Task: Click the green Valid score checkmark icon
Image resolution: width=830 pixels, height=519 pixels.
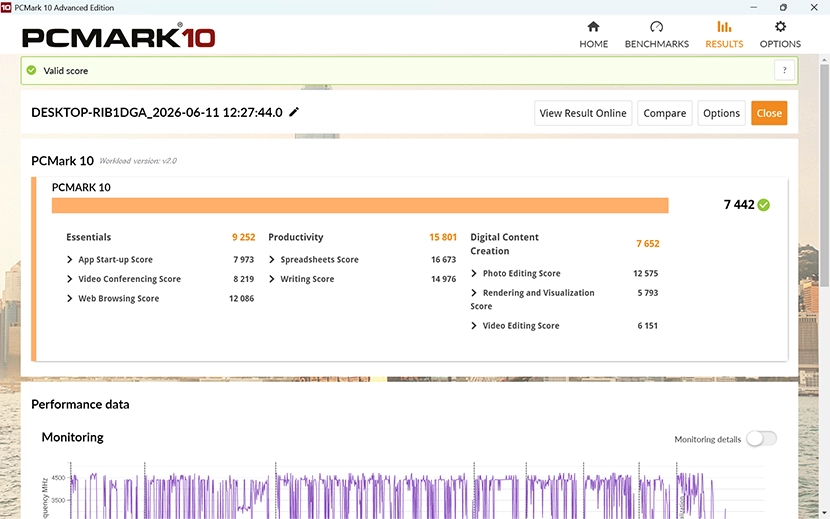Action: tap(32, 70)
